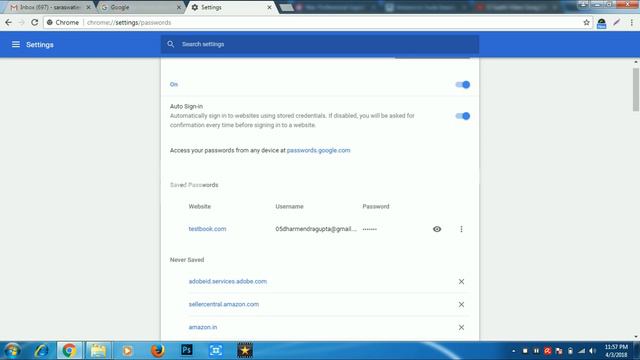This screenshot has height=360, width=640.
Task: Click the scrollbar down arrow
Action: click(636, 337)
